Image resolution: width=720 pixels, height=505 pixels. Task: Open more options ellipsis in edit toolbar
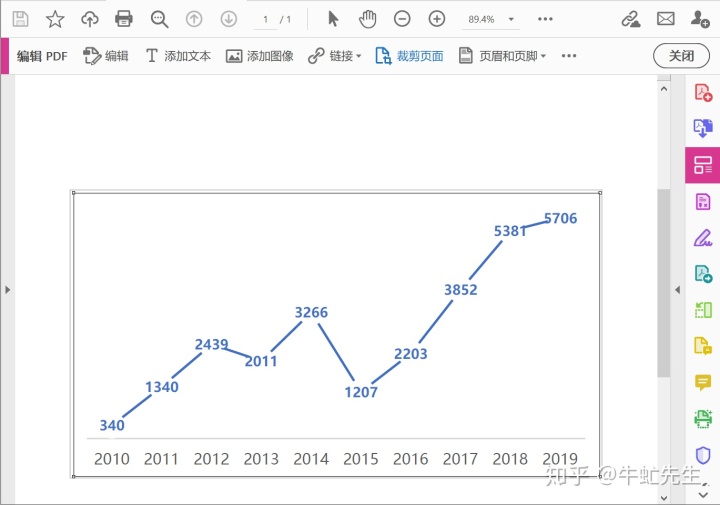point(569,56)
